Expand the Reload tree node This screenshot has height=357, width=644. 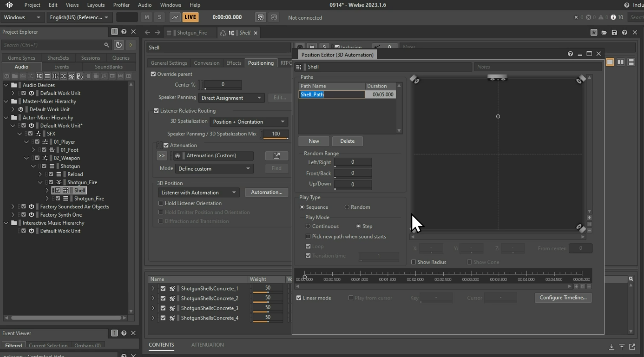pos(40,174)
